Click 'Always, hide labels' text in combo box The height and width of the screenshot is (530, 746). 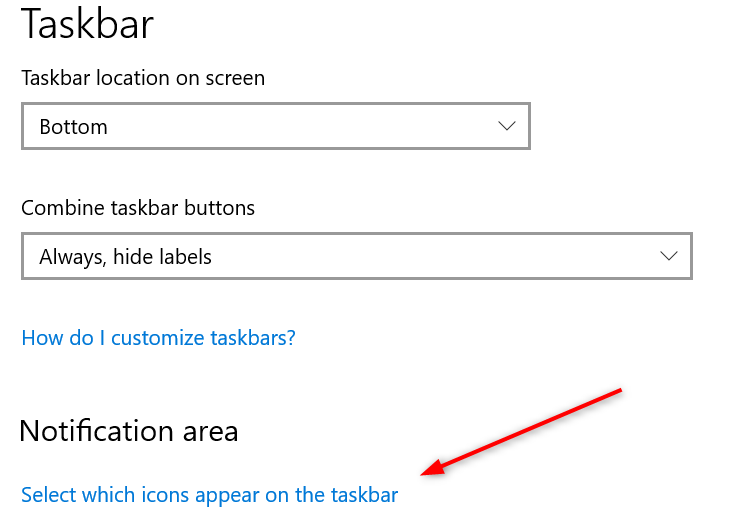[x=125, y=257]
